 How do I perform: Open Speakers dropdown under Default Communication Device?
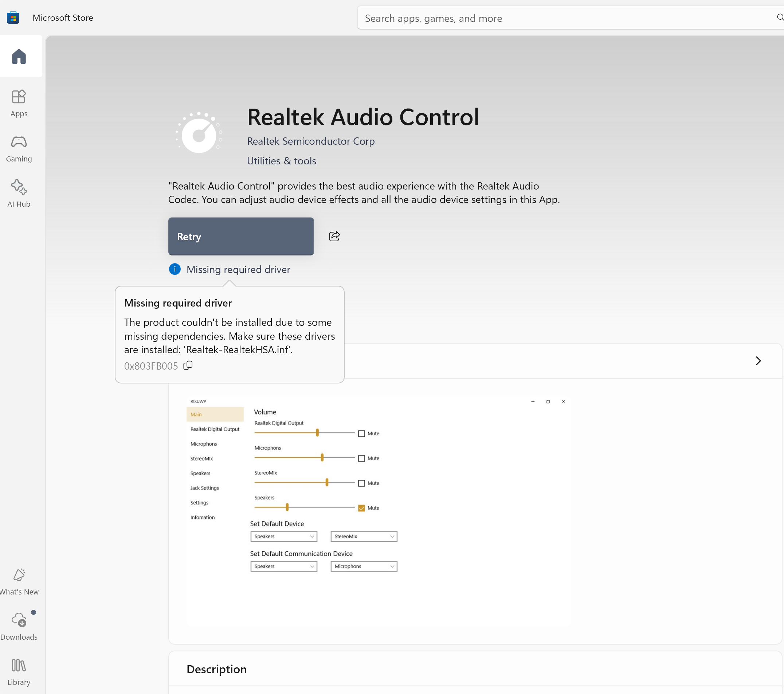click(x=283, y=566)
